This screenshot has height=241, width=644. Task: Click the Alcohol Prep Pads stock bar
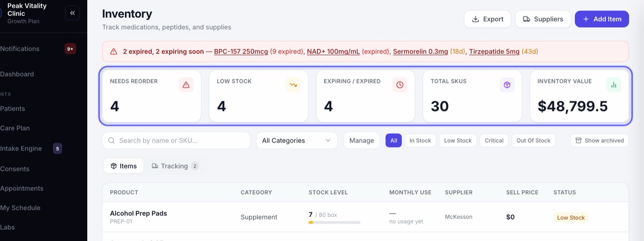coord(334,222)
